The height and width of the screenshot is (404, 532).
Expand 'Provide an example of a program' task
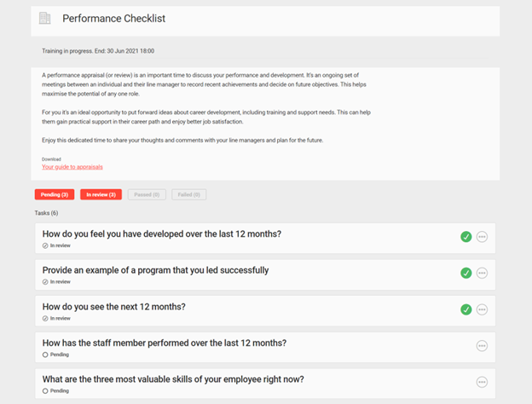[155, 270]
